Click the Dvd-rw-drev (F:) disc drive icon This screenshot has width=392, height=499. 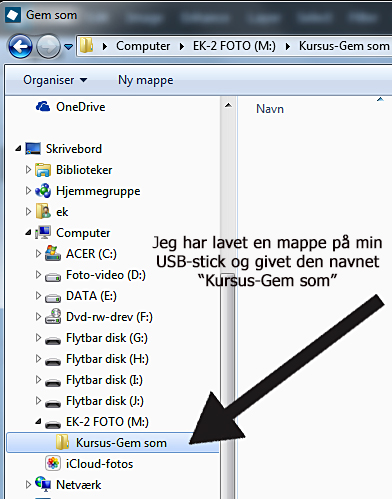tap(53, 316)
